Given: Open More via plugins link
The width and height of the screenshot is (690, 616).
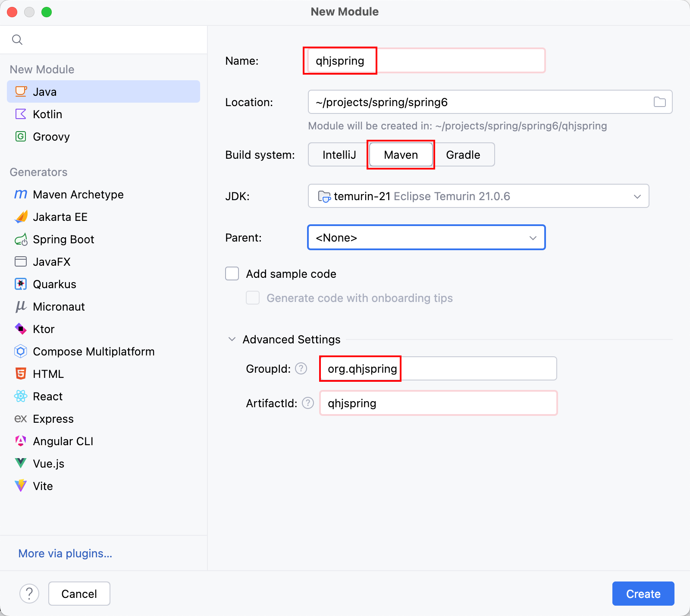Looking at the screenshot, I should [65, 553].
